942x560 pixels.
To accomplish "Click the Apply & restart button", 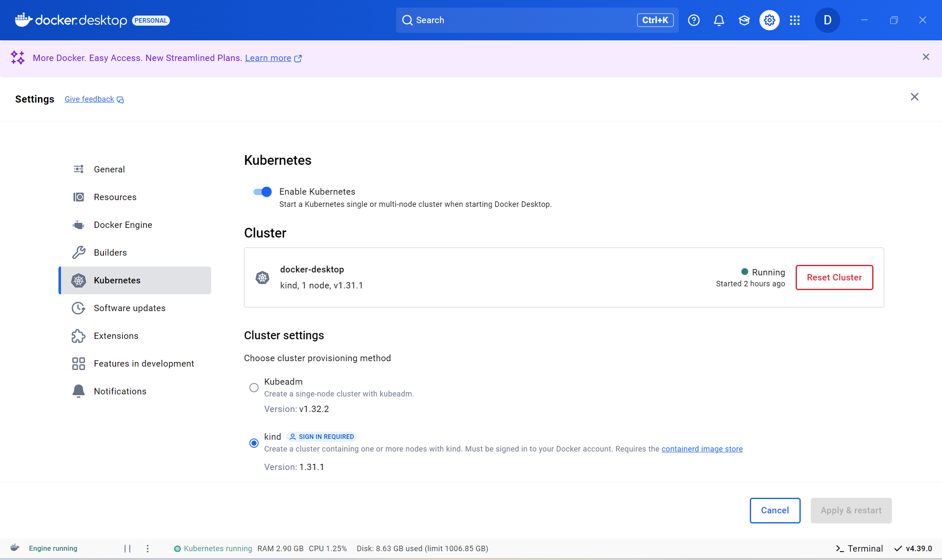I will 851,510.
